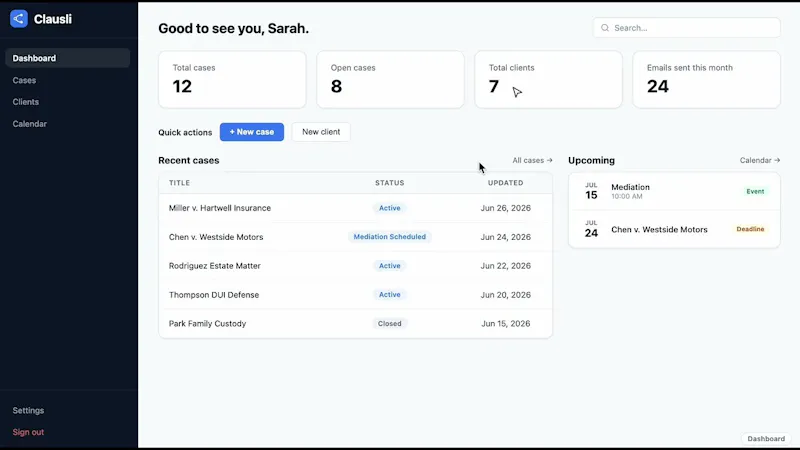Viewport: 800px width, 450px height.
Task: Click the Deadline tag
Action: tap(751, 229)
